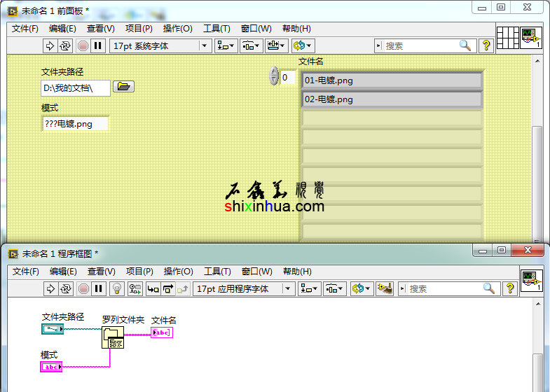The height and width of the screenshot is (392, 550).
Task: Click the 文件名 array index stepper
Action: (x=274, y=76)
